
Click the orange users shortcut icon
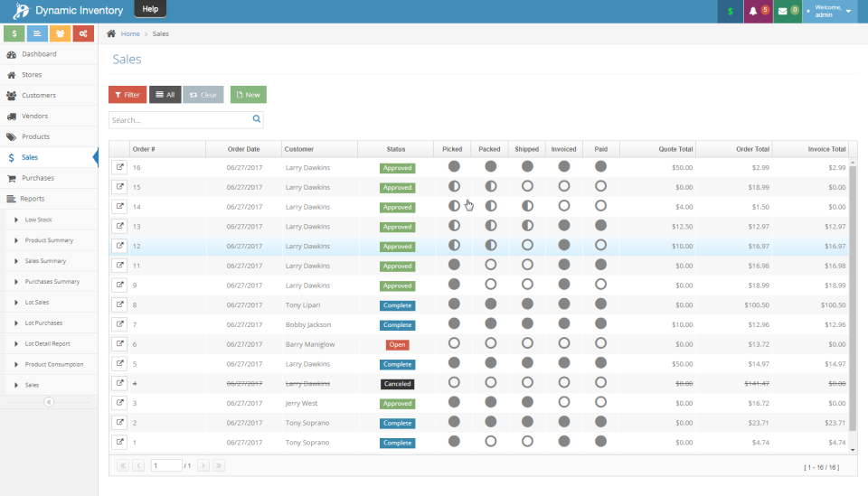pyautogui.click(x=60, y=33)
